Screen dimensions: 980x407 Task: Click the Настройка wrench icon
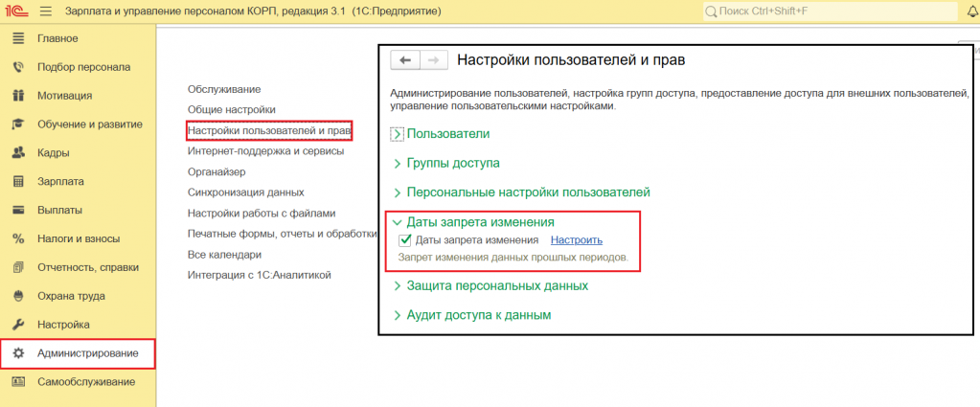tap(18, 325)
